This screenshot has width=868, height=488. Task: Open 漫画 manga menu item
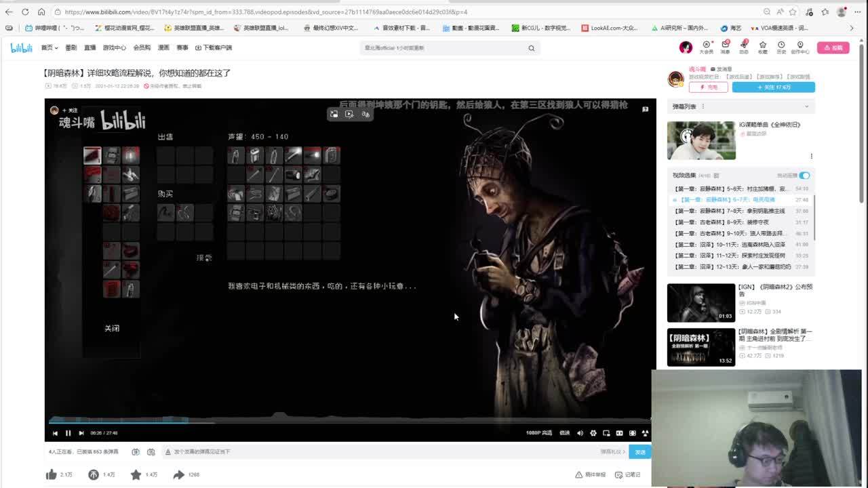[163, 47]
